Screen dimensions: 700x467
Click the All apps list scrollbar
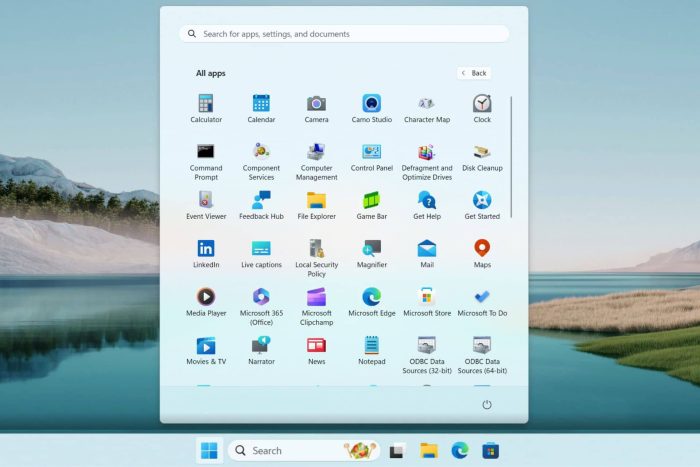(511, 157)
